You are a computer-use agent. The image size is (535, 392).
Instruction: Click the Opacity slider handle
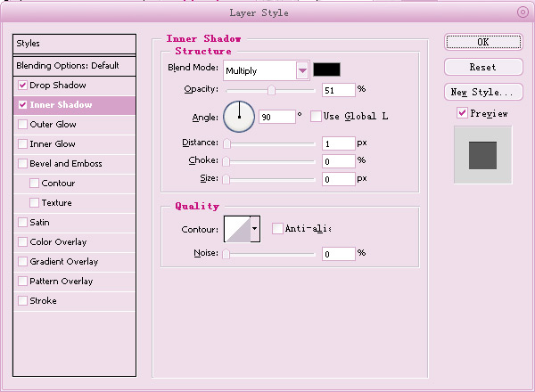point(271,90)
